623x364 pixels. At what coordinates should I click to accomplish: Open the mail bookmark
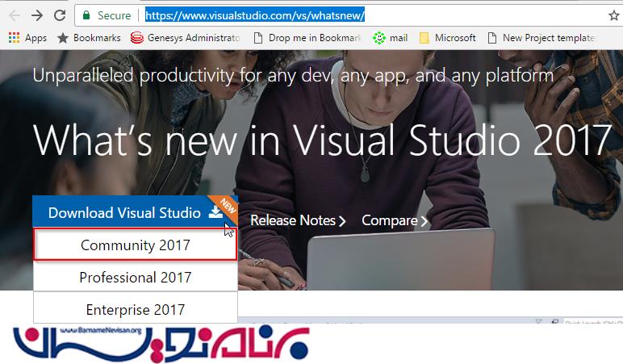(390, 38)
